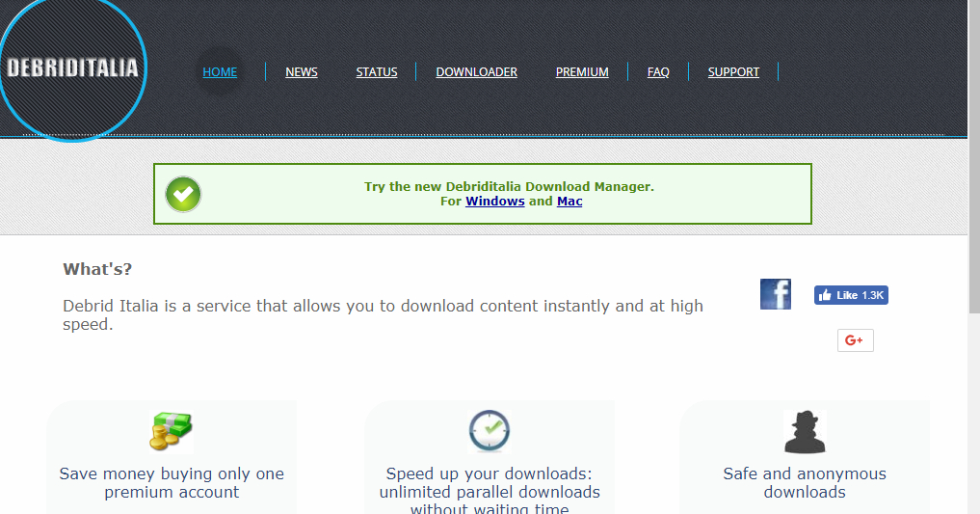The height and width of the screenshot is (514, 980).
Task: Click the Debriditalia circular logo
Action: pyautogui.click(x=72, y=68)
